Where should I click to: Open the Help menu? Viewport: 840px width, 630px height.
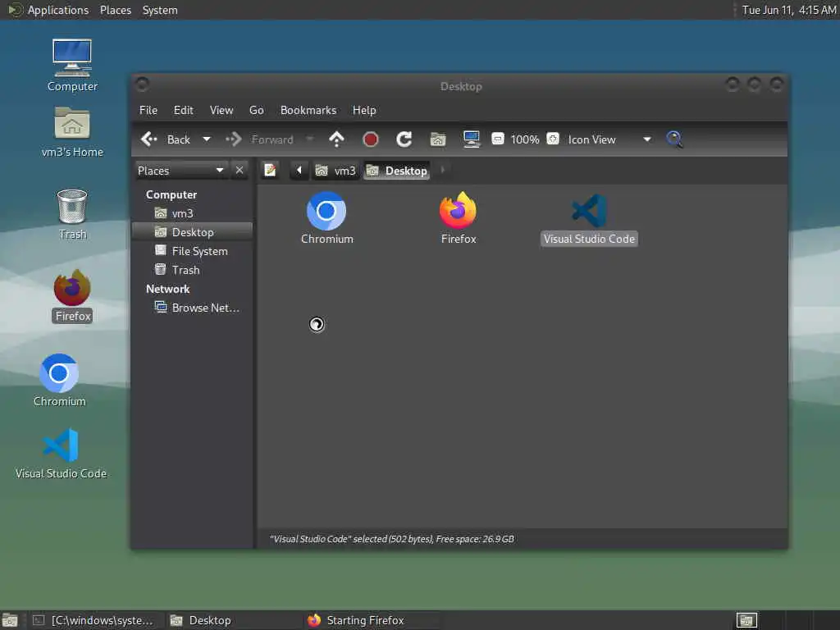click(363, 110)
